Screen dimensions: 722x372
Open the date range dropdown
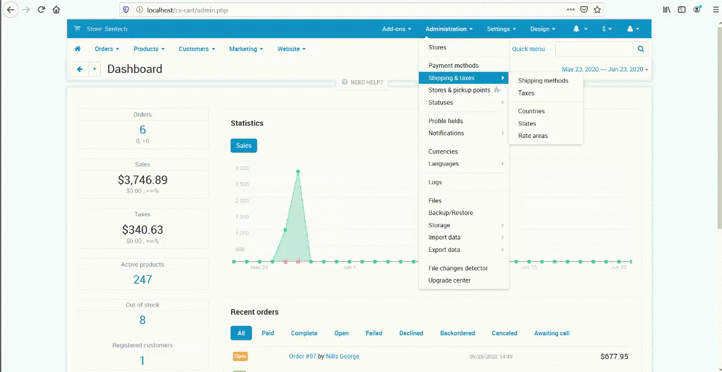(x=605, y=70)
